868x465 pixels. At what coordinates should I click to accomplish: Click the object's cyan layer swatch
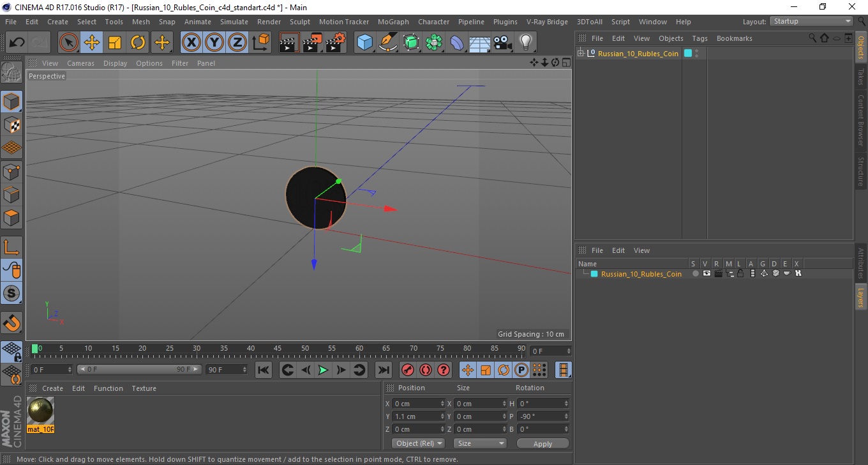tap(688, 53)
